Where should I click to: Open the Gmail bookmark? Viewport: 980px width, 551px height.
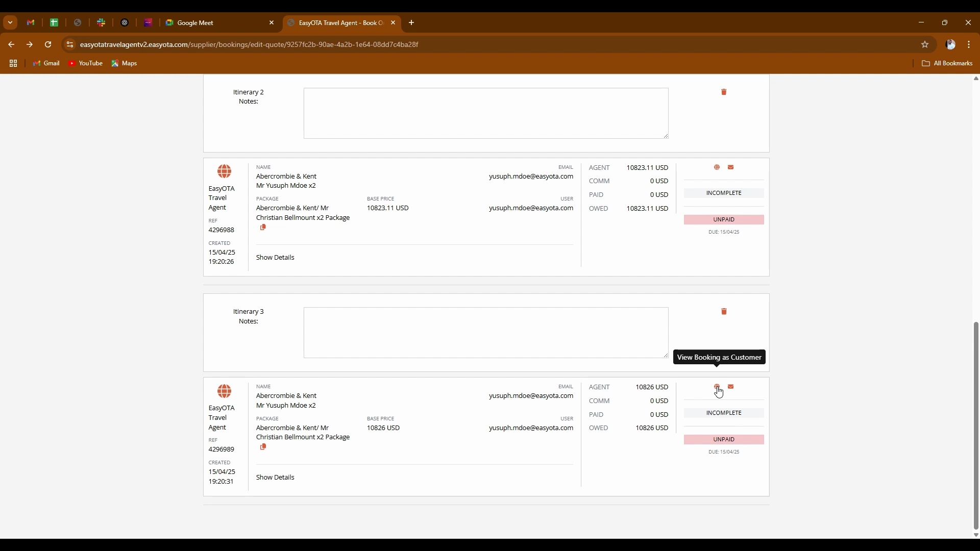(x=46, y=63)
